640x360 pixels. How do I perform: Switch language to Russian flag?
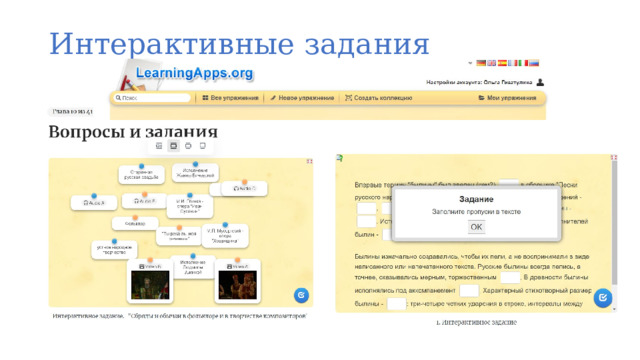click(x=534, y=63)
